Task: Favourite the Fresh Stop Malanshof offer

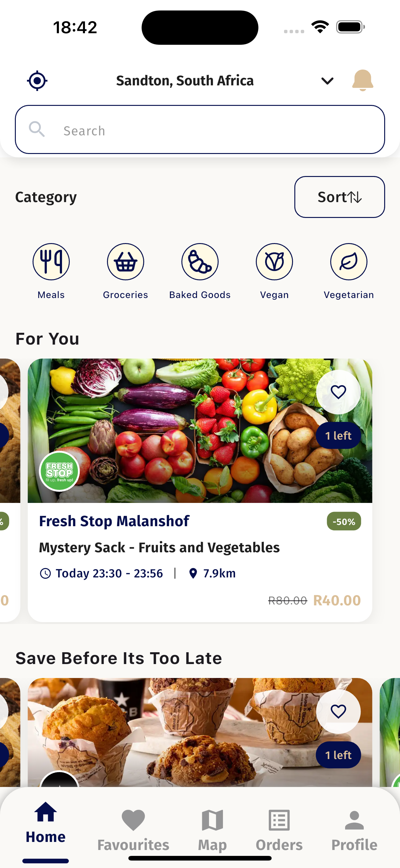Action: pyautogui.click(x=338, y=392)
